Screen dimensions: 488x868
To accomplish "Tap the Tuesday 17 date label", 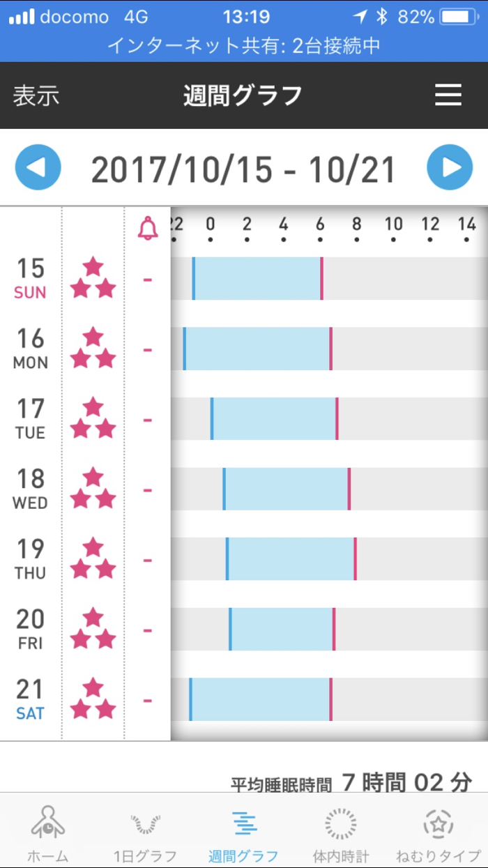I will [31, 419].
